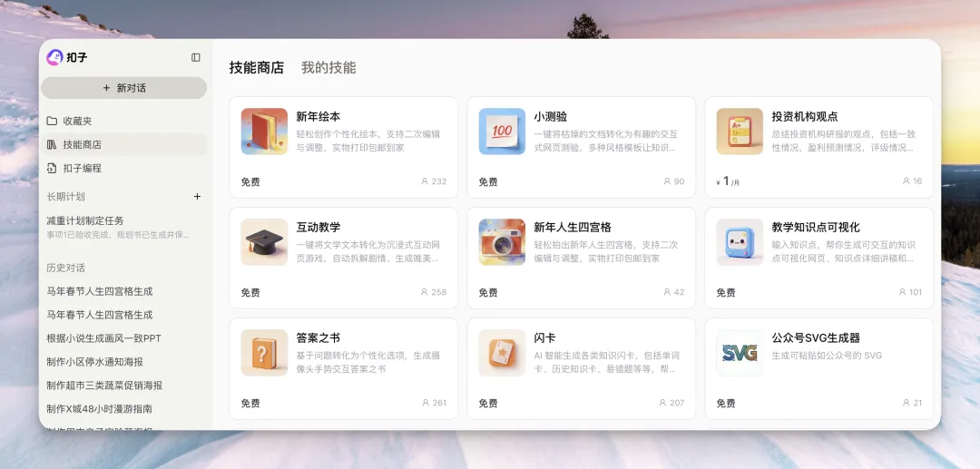
Task: Click the 232 user count on 新年绘本
Action: (434, 181)
